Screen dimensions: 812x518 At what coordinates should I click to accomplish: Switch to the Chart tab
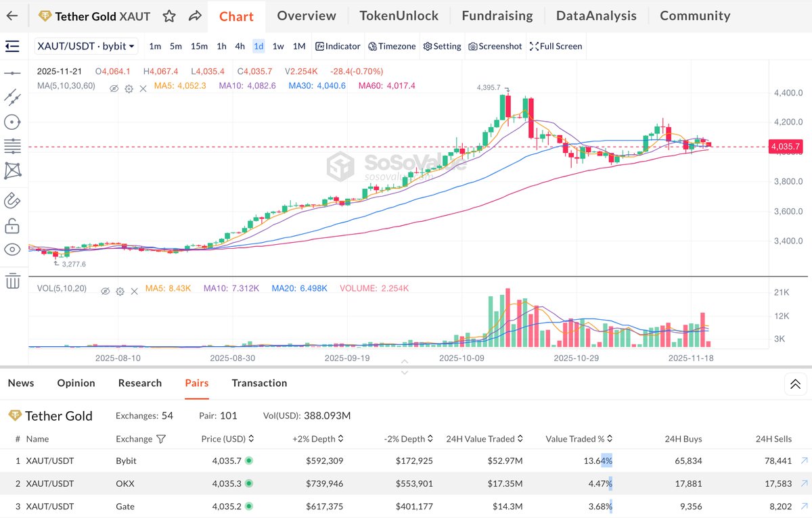(x=237, y=16)
